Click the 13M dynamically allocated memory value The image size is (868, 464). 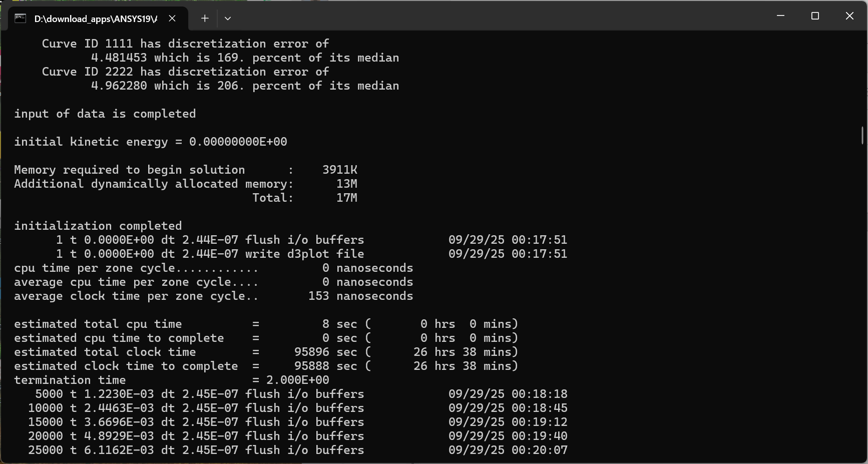[347, 184]
